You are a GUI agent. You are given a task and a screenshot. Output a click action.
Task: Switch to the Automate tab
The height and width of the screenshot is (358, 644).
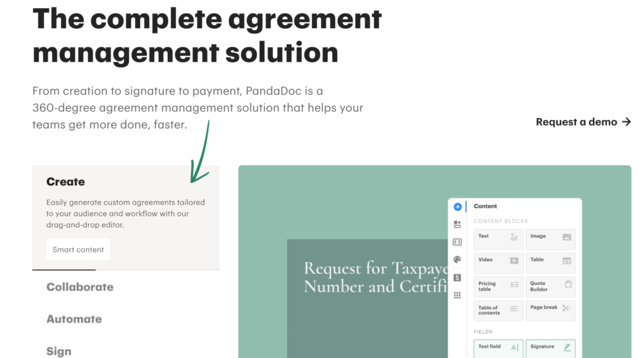(74, 319)
